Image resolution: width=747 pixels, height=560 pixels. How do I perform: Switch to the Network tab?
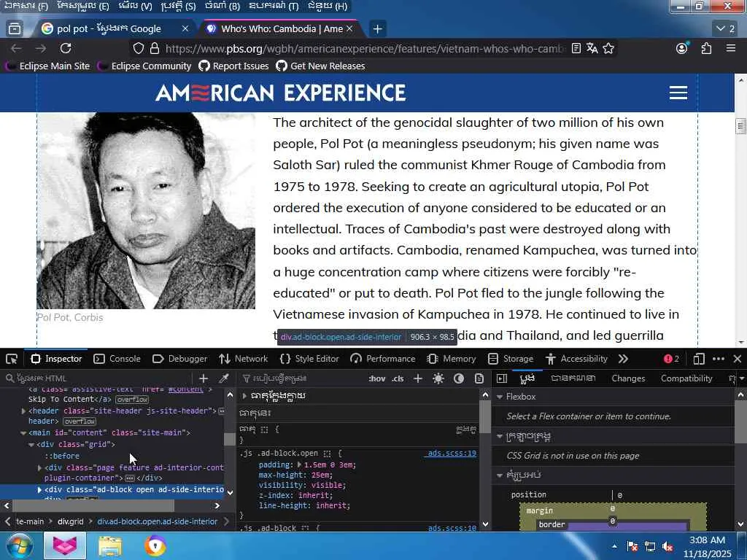244,359
